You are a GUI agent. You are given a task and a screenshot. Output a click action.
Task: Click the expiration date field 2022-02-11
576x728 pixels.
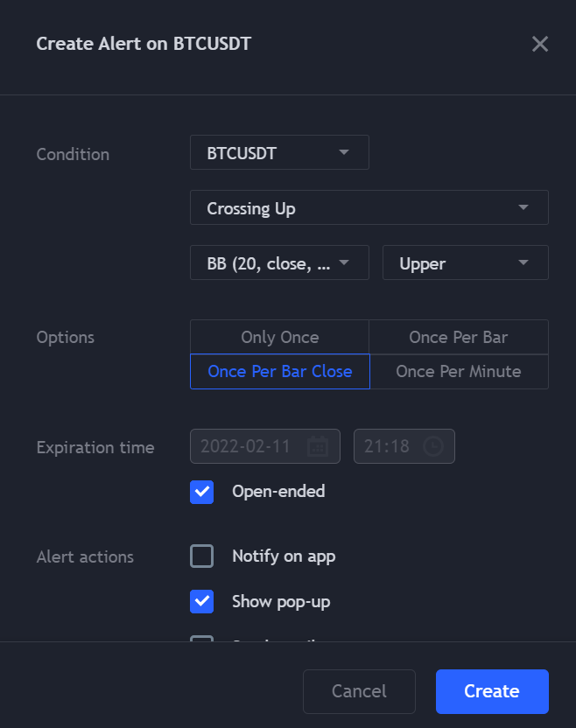246,446
